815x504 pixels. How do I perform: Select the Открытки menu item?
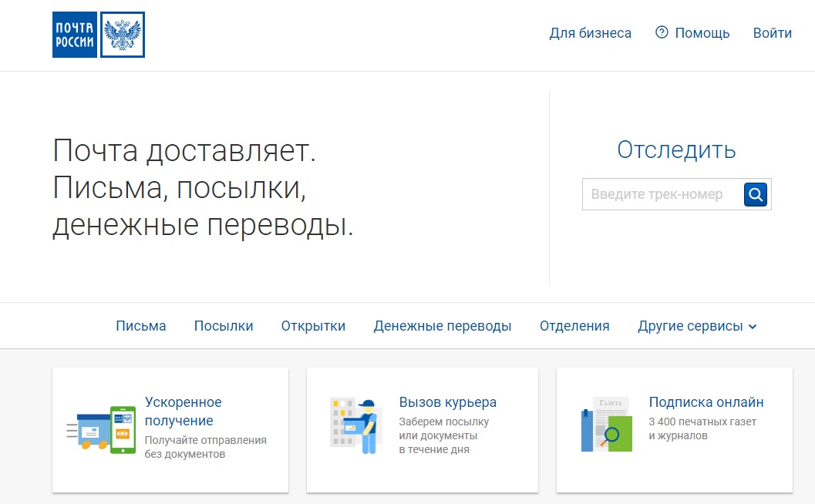point(313,326)
